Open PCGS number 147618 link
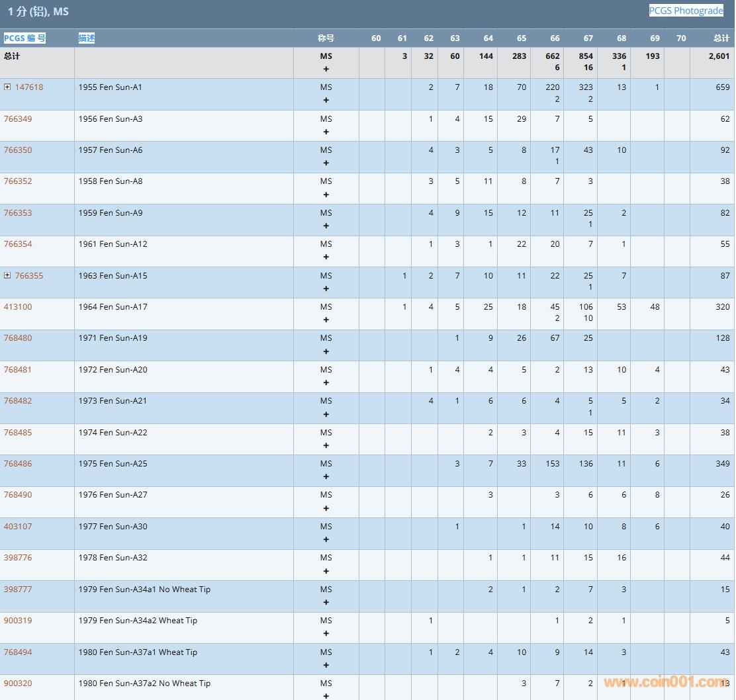 point(29,87)
